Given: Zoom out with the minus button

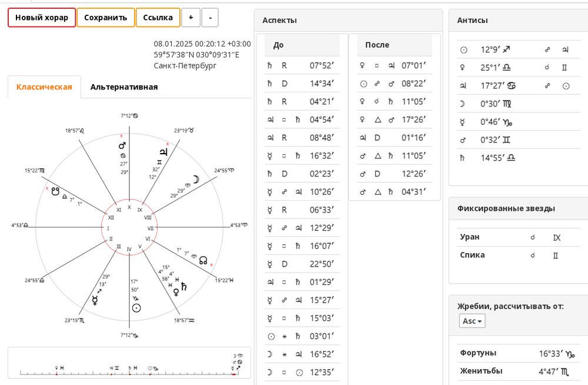Looking at the screenshot, I should (210, 18).
